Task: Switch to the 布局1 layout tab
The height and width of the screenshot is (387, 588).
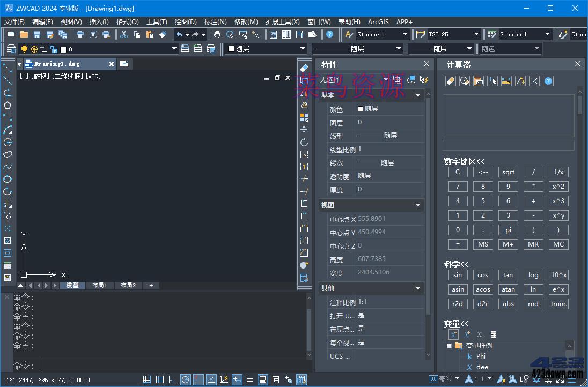Action: pos(99,285)
